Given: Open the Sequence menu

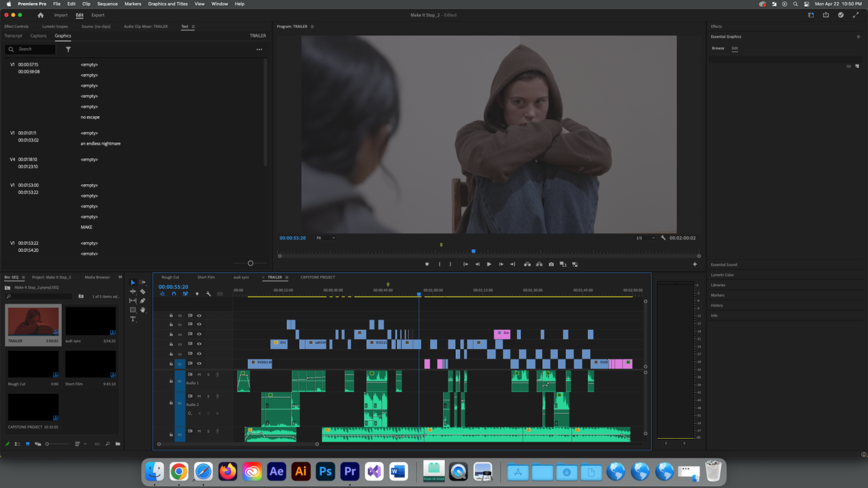Looking at the screenshot, I should coord(107,4).
